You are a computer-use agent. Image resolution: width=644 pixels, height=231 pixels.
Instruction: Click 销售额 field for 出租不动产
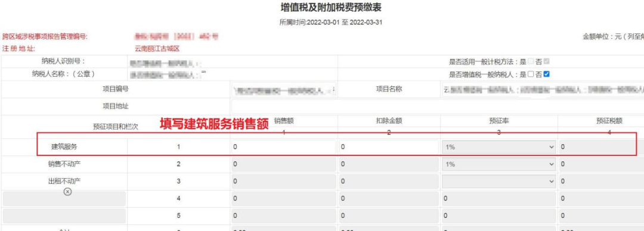point(283,182)
